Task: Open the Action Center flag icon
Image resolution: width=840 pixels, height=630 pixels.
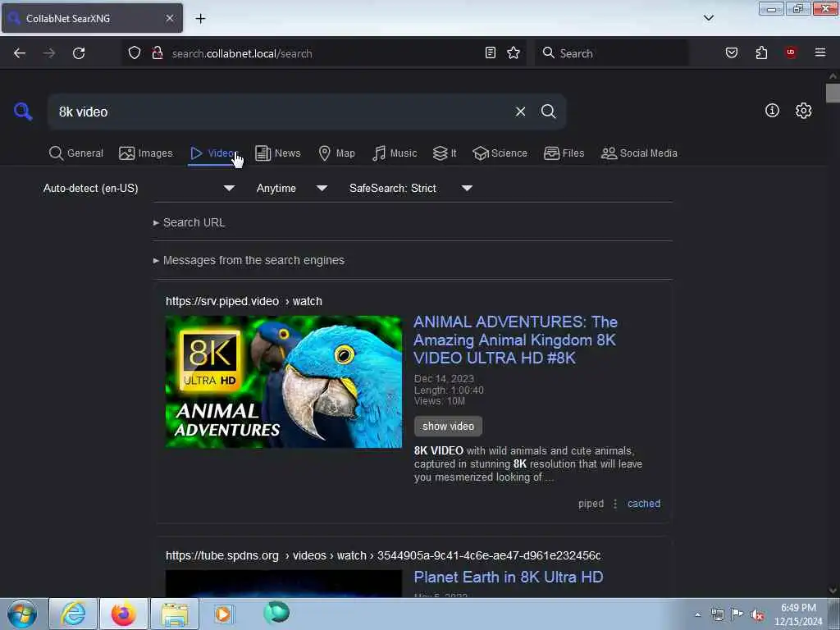Action: [x=737, y=614]
